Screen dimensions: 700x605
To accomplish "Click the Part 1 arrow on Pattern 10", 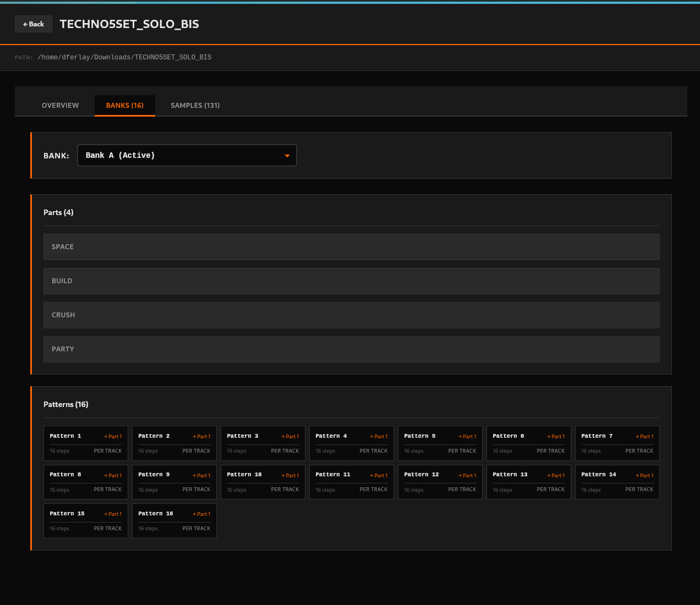I will point(290,476).
